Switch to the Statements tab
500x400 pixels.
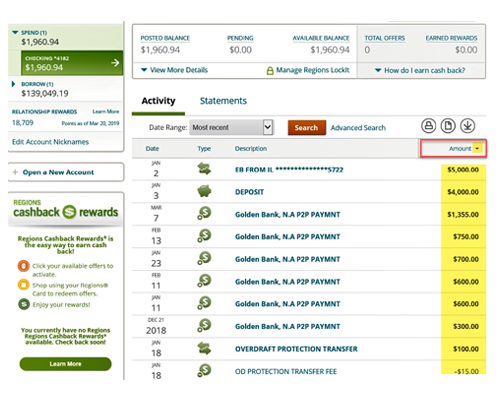(x=223, y=101)
